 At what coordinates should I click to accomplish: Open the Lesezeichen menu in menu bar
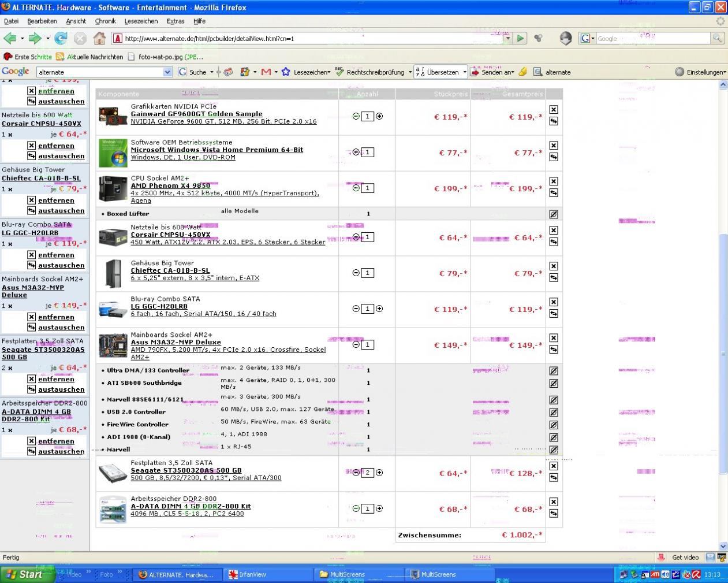(141, 21)
